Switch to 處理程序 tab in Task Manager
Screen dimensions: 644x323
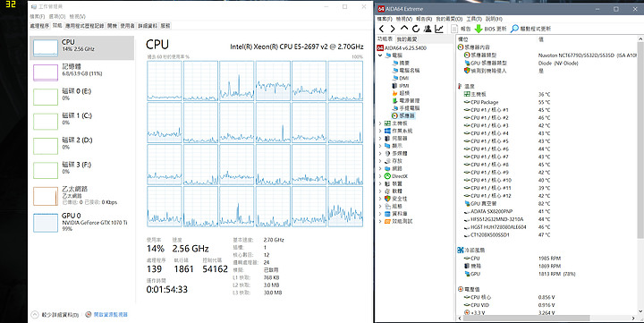tap(39, 26)
